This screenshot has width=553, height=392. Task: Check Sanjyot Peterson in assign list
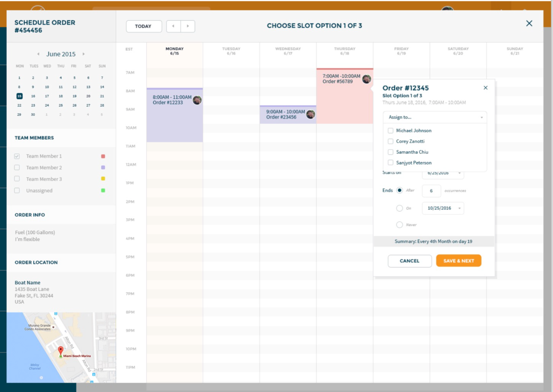click(390, 163)
